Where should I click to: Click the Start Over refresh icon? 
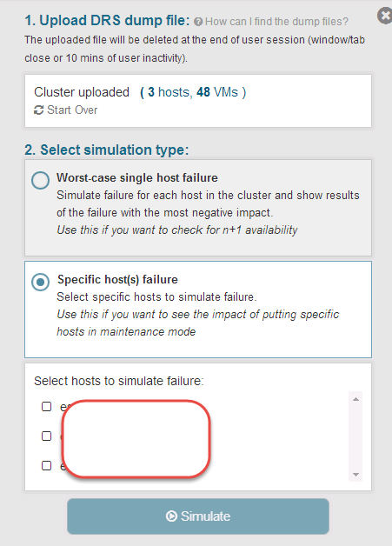(38, 110)
